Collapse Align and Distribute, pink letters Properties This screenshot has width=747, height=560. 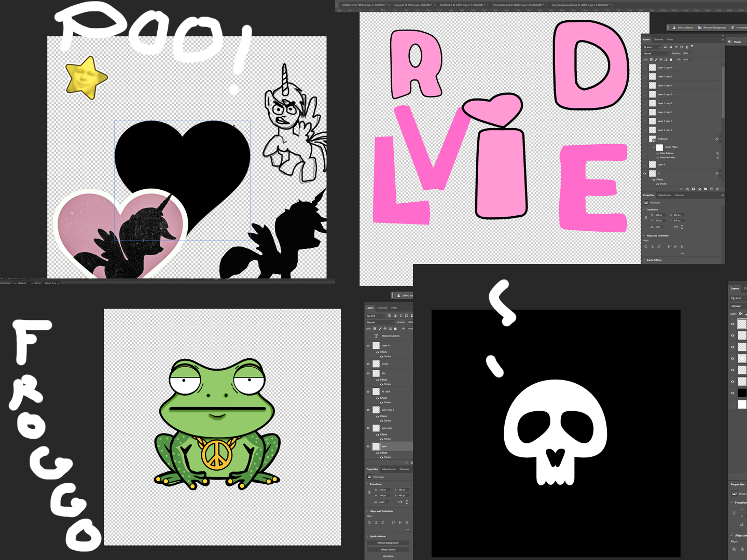(644, 235)
